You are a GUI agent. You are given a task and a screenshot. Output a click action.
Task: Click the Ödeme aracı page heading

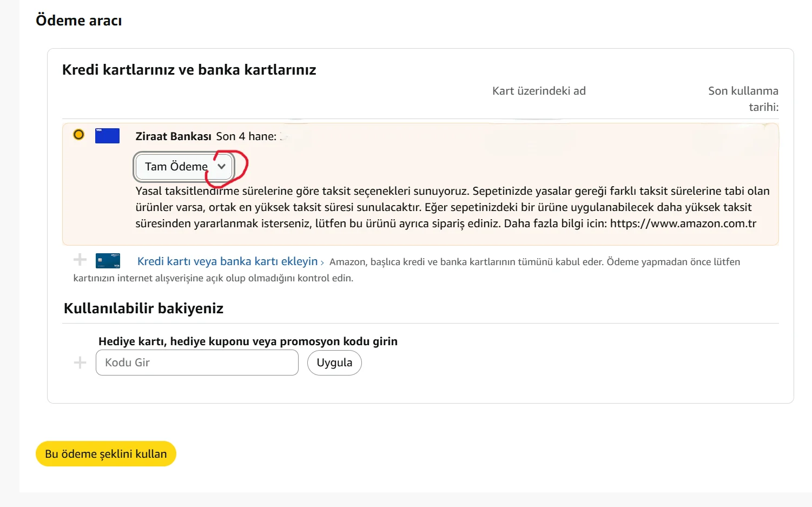click(x=79, y=21)
